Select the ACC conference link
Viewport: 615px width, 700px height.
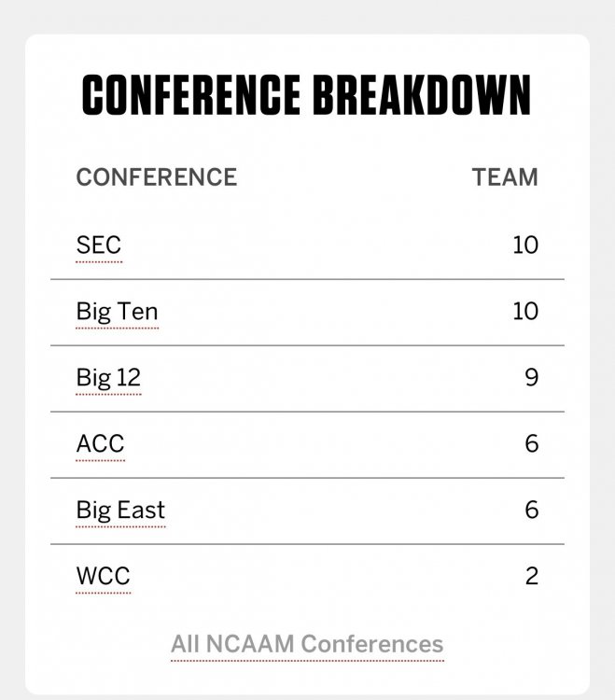[100, 444]
